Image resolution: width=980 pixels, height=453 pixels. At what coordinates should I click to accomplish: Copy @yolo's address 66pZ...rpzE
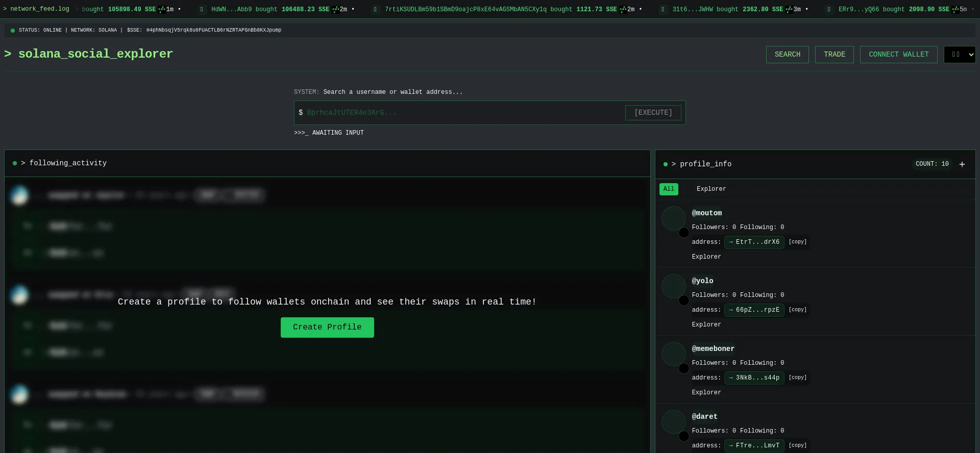[x=798, y=310]
